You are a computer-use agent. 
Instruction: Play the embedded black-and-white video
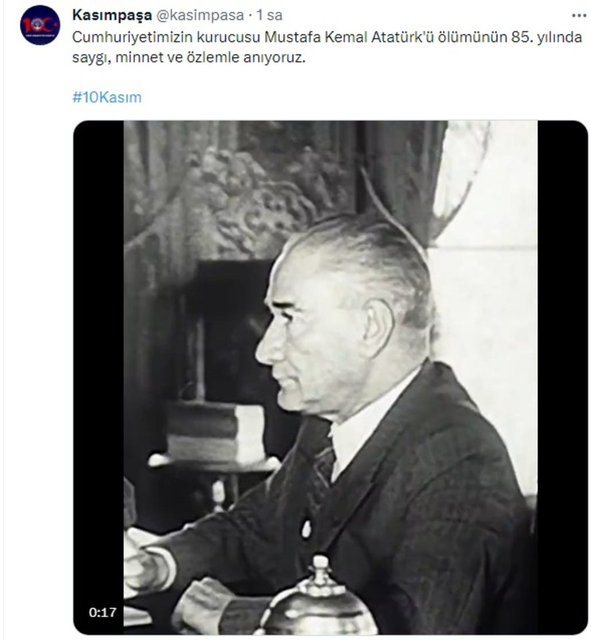coord(331,377)
